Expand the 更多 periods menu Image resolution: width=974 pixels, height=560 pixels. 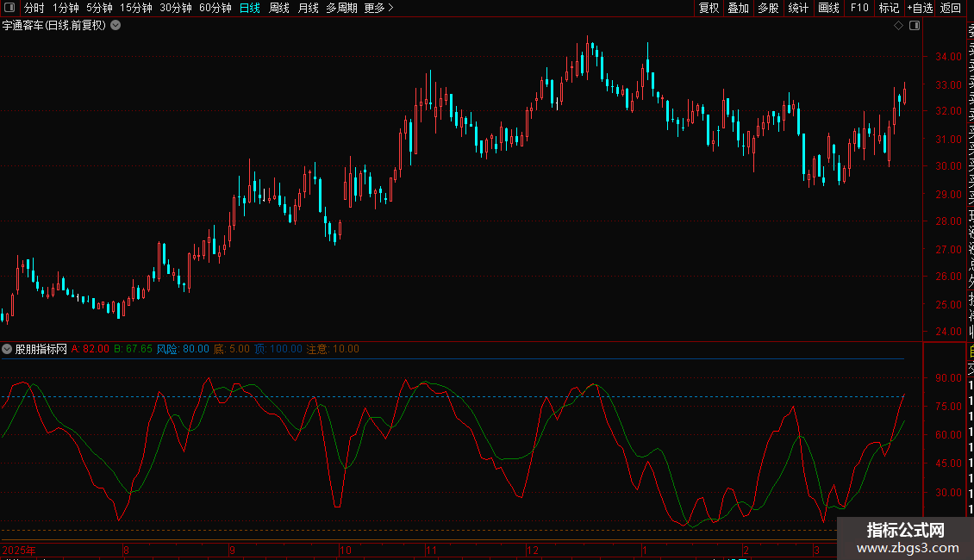click(378, 8)
